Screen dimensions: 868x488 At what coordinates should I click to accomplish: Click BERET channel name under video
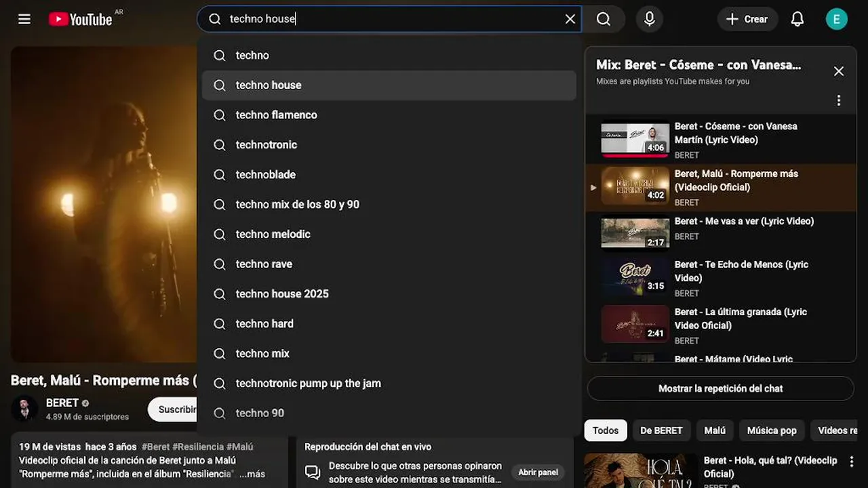click(62, 403)
